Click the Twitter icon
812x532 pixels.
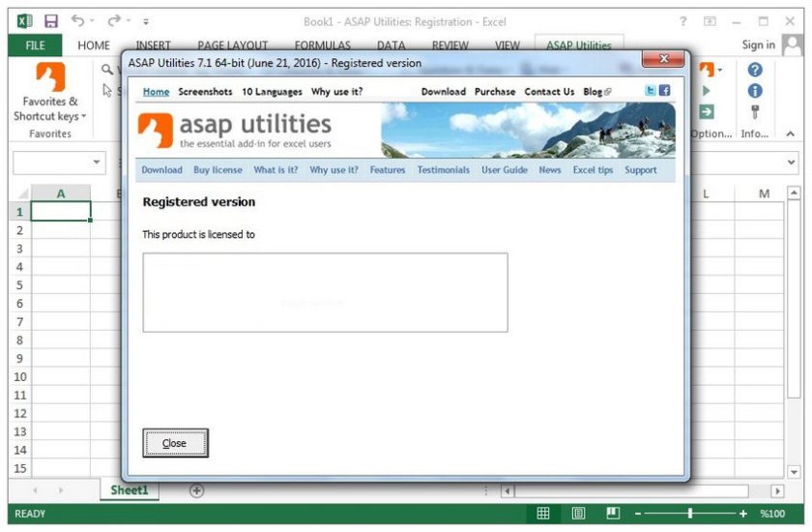click(x=651, y=91)
